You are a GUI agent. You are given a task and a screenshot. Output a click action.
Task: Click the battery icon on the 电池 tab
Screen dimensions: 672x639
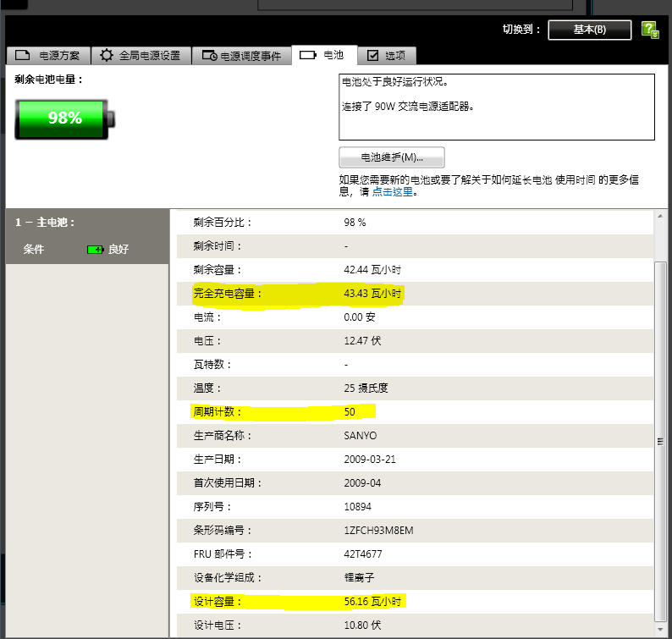click(307, 55)
